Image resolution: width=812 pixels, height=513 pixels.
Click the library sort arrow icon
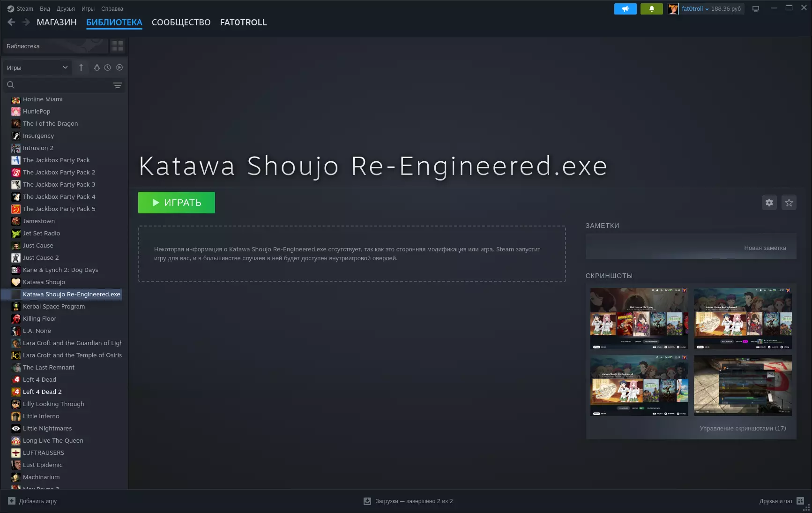pos(81,68)
